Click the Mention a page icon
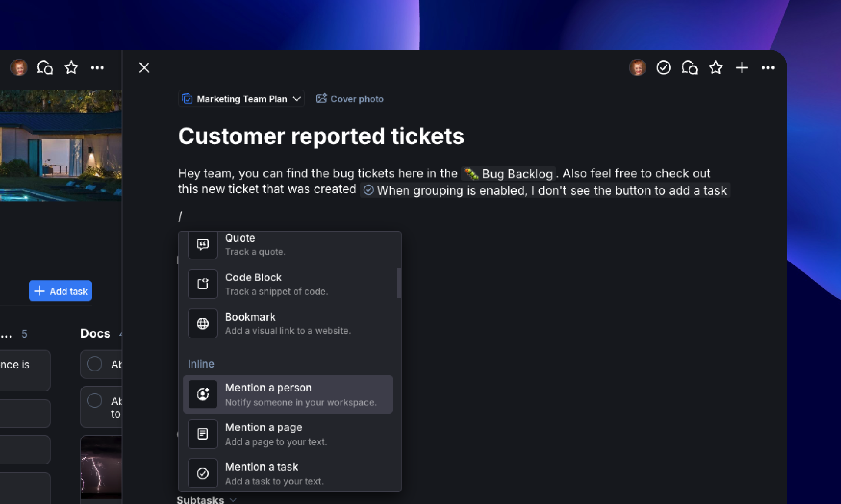This screenshot has height=504, width=841. click(203, 434)
